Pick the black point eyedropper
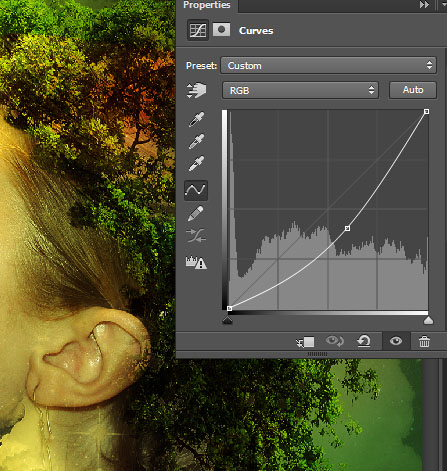Screen dimensions: 447x471 coord(196,120)
